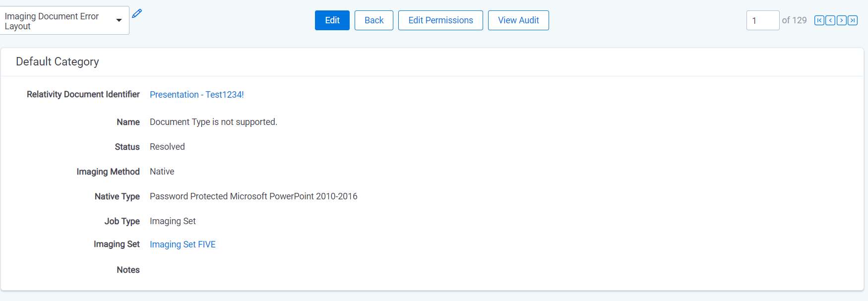Image resolution: width=868 pixels, height=301 pixels.
Task: Jump to the last record arrow icon
Action: tap(853, 20)
